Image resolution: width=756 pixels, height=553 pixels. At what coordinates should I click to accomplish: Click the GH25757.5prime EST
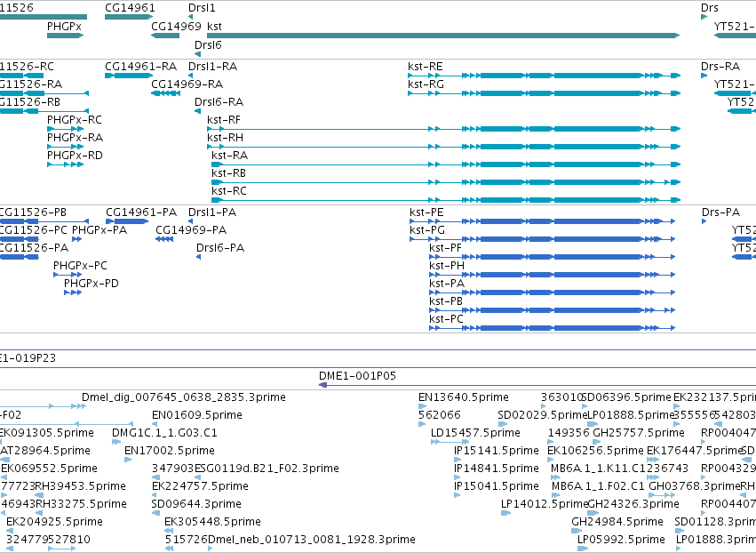tap(597, 442)
